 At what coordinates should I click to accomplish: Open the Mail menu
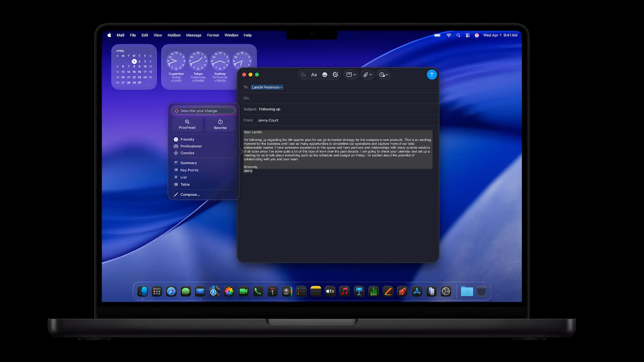tap(120, 35)
